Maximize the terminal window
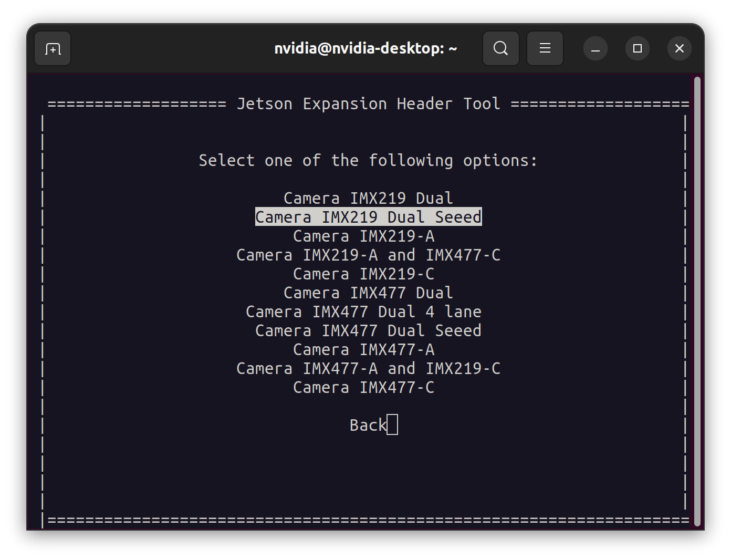 click(638, 49)
